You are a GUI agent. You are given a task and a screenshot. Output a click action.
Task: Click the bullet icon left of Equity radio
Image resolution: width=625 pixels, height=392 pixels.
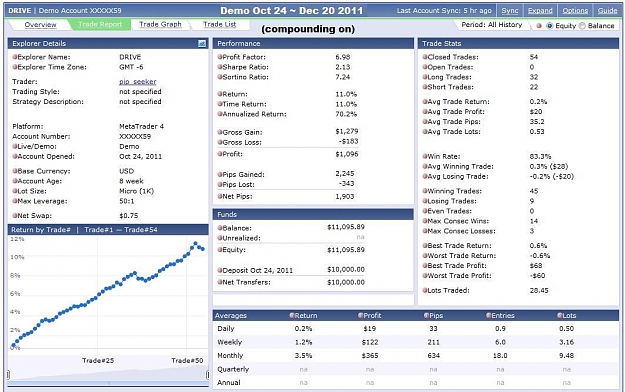tap(539, 26)
